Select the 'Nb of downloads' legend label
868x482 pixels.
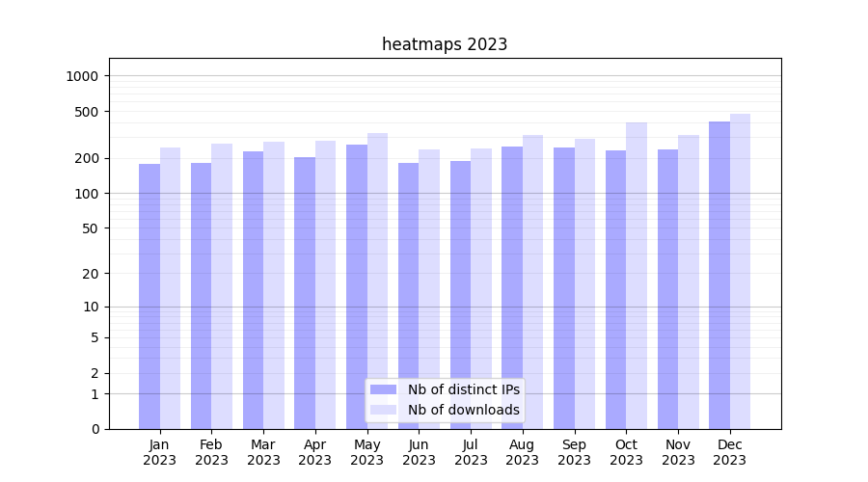pyautogui.click(x=463, y=410)
